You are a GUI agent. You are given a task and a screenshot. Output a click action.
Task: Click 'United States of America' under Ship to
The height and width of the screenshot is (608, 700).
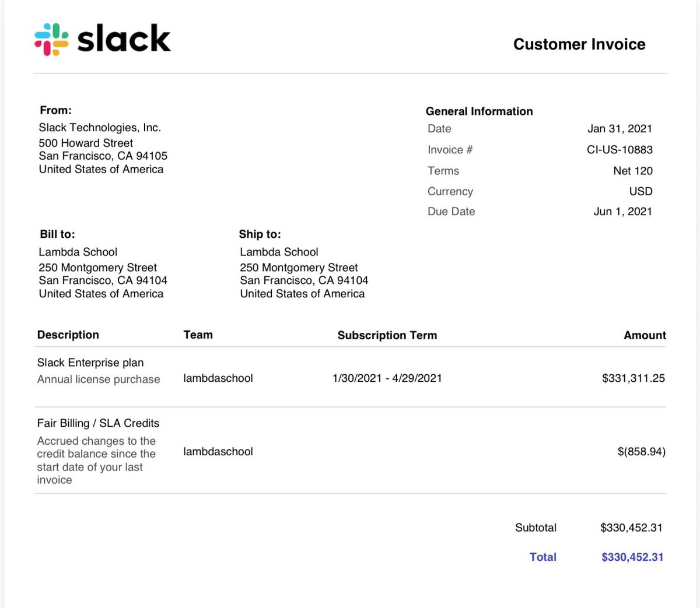point(302,294)
